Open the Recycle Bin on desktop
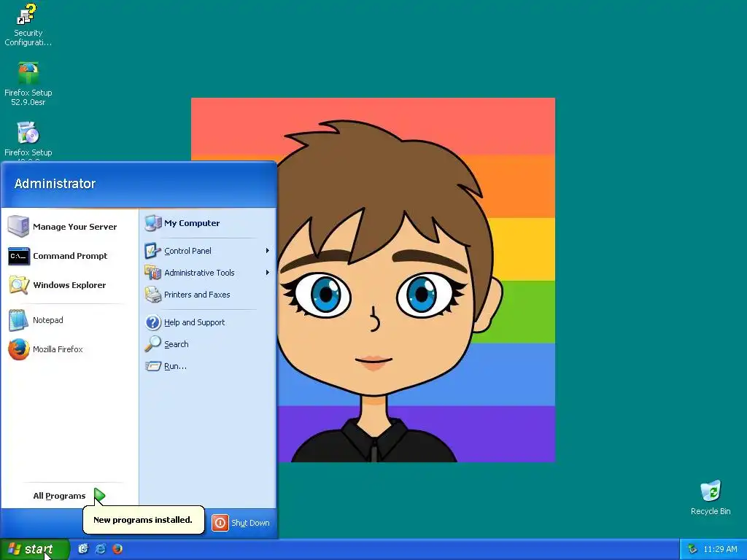 [711, 497]
